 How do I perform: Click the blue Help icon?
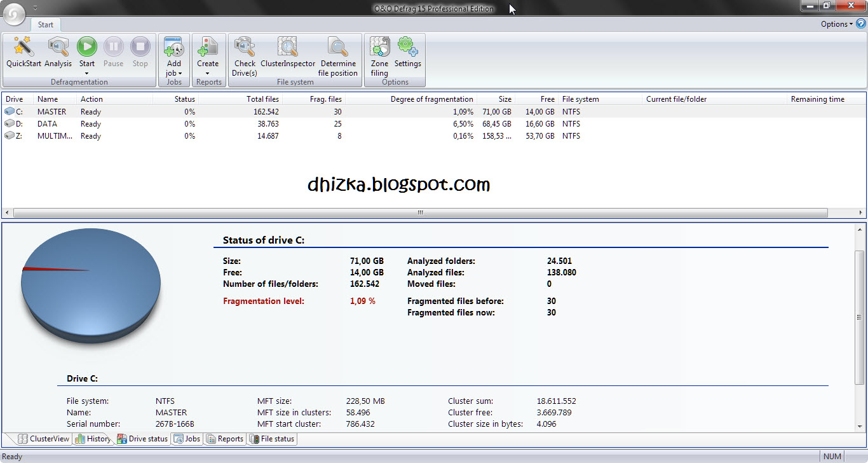pyautogui.click(x=861, y=24)
